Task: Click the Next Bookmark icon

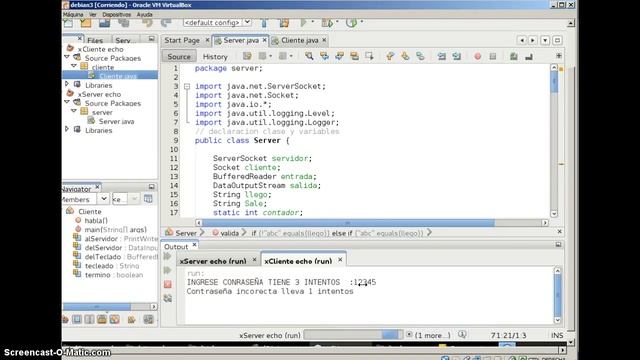Action: click(405, 56)
